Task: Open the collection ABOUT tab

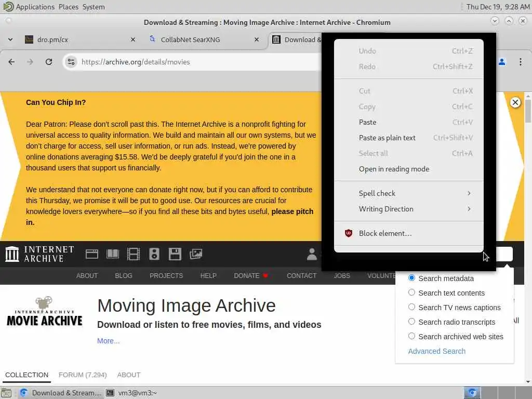Action: coord(129,375)
